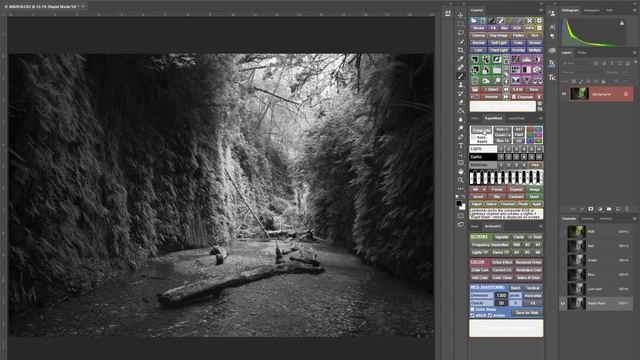Open the RapidMask panel flyout menu

(541, 118)
